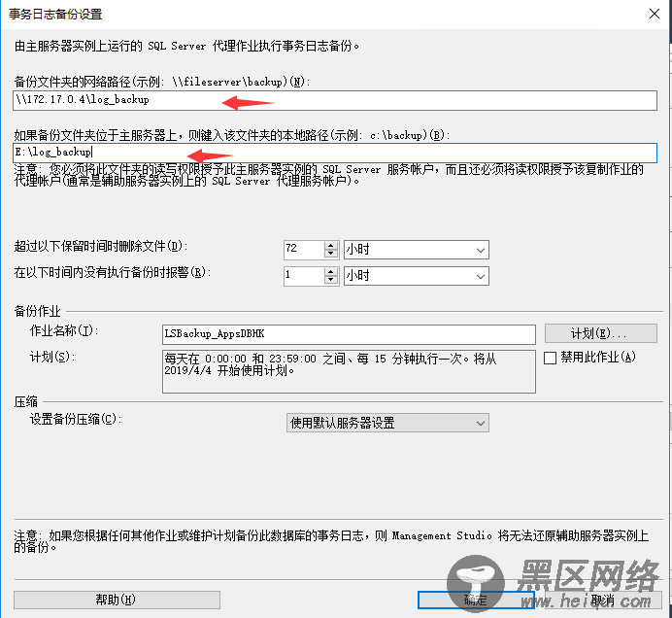Click the 取消 cancel button
This screenshot has height=618, width=672.
tap(602, 600)
